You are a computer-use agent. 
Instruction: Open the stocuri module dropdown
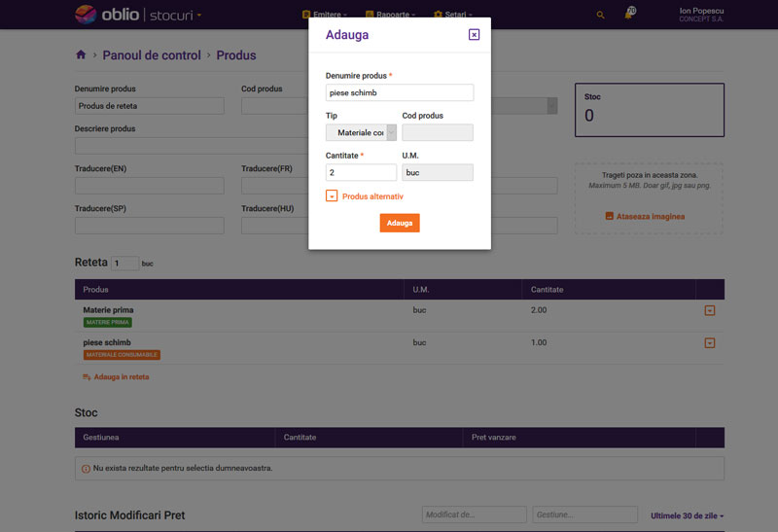pyautogui.click(x=175, y=16)
